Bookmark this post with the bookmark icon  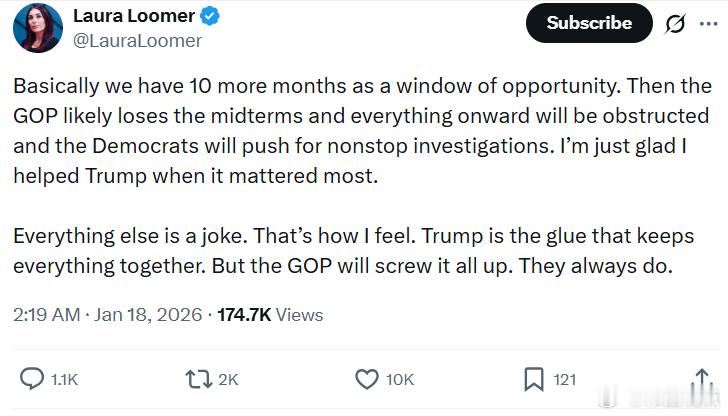pyautogui.click(x=534, y=379)
